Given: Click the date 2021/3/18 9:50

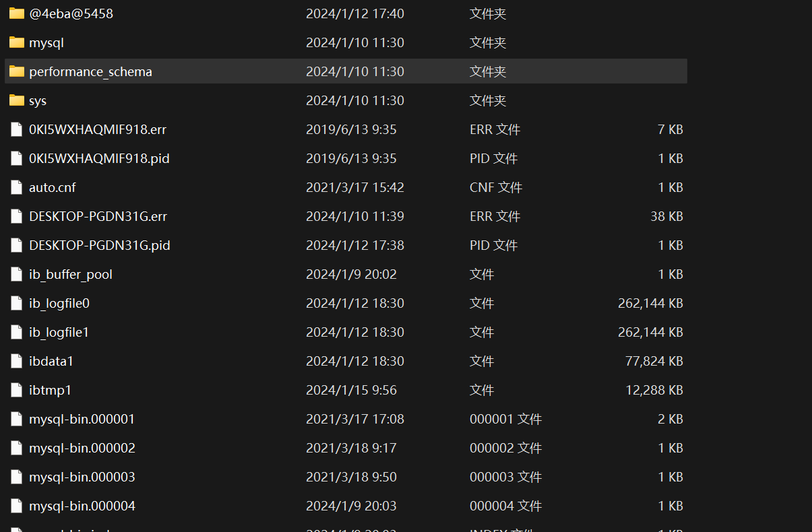Looking at the screenshot, I should (351, 477).
